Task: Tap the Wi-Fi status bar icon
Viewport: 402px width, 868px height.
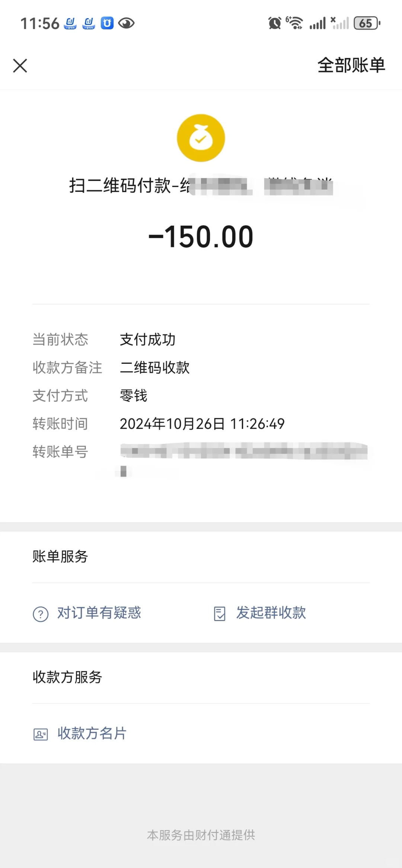Action: tap(294, 23)
